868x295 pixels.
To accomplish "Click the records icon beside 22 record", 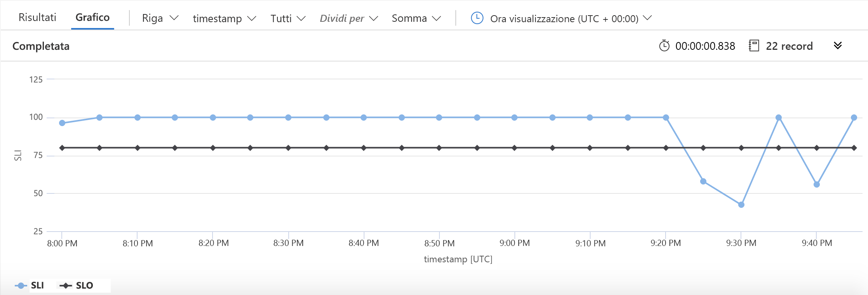I will click(x=754, y=46).
